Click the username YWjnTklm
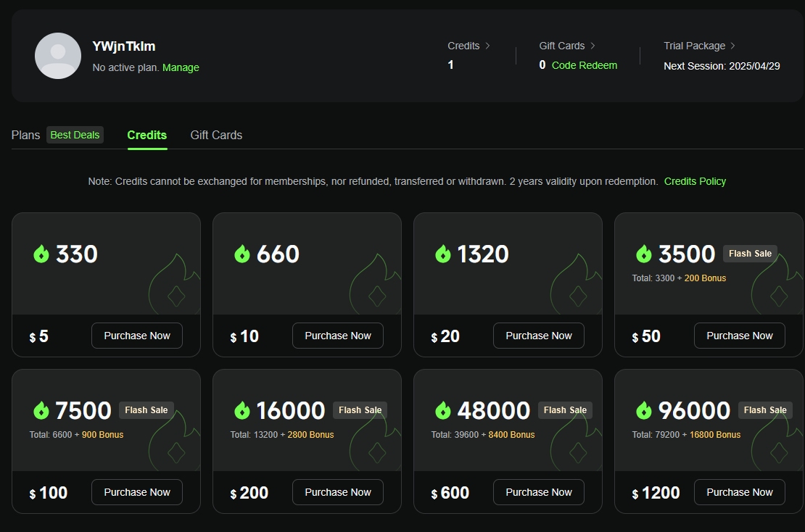This screenshot has width=805, height=532. (124, 46)
